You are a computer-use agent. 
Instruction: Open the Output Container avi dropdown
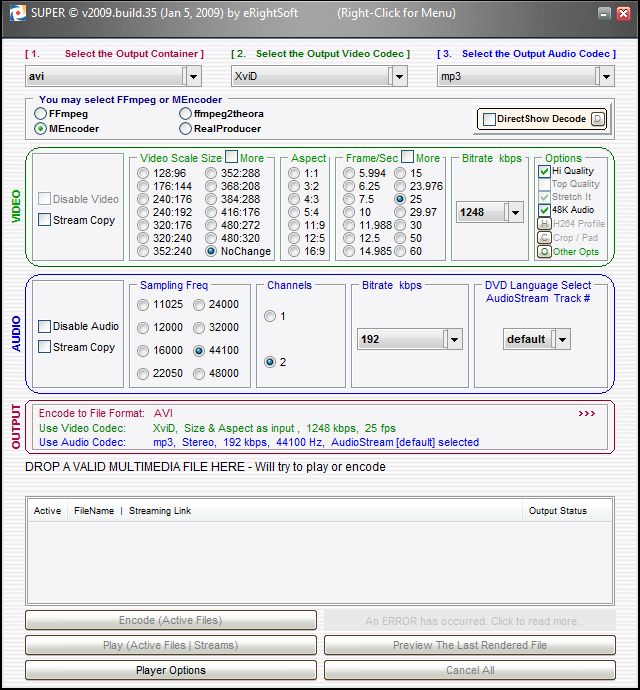coord(193,77)
